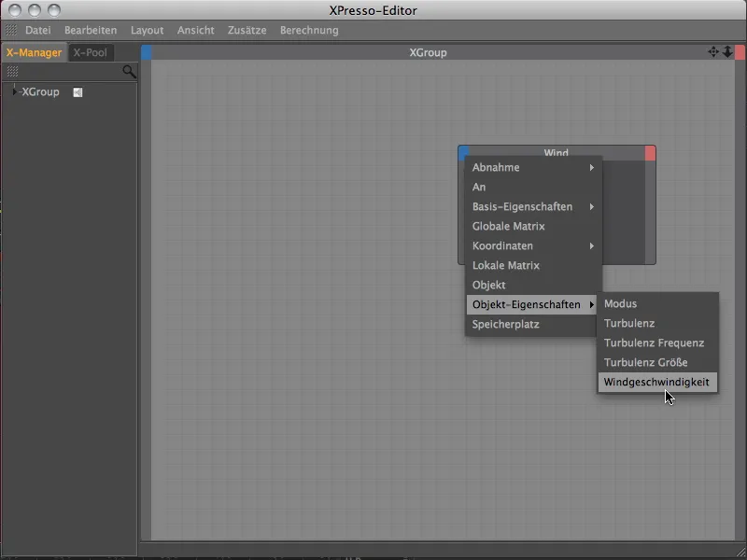Zoom the XPresso-Editor window

(x=54, y=10)
